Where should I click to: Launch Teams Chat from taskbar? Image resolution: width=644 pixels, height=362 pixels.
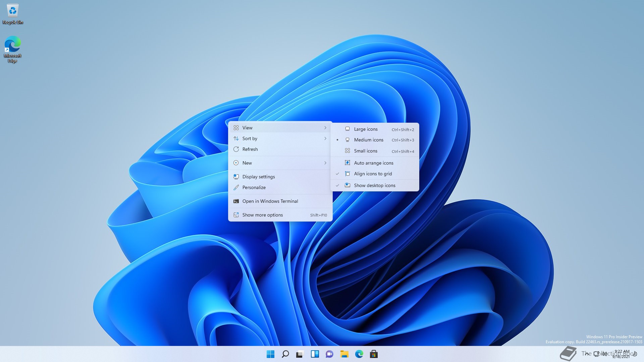tap(329, 354)
